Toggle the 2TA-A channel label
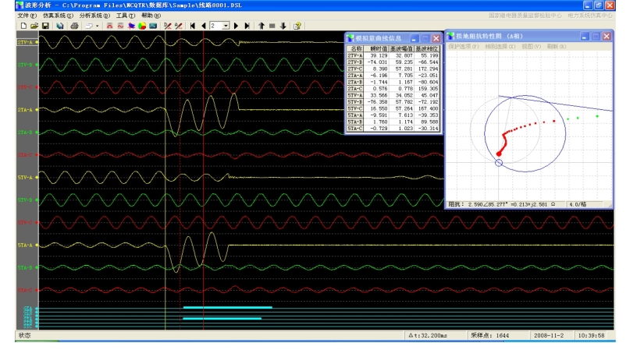Screen dimensions: 644x350 point(26,110)
